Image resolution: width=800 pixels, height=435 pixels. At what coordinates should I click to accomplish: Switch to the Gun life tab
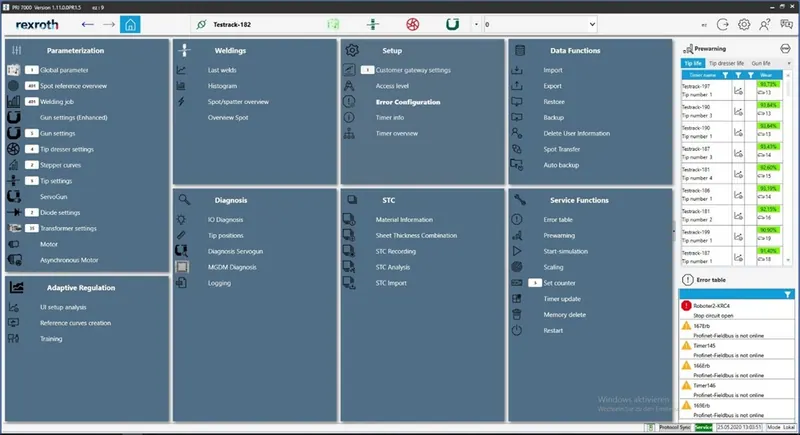click(x=761, y=63)
